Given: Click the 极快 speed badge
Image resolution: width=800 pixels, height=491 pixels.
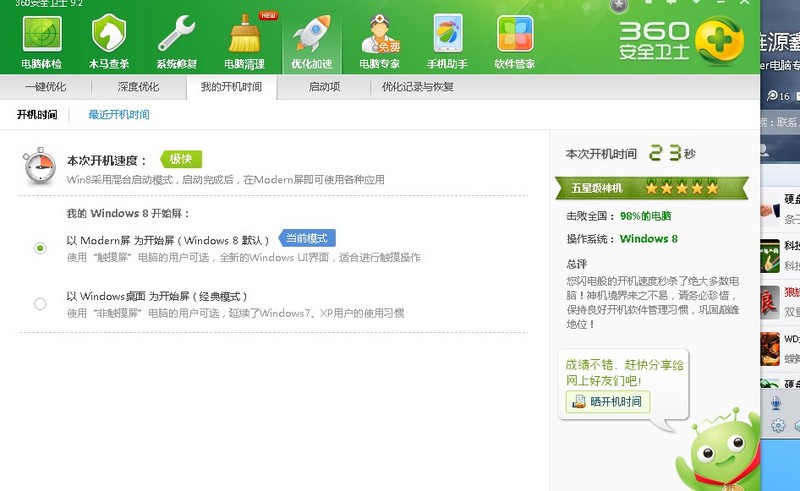Looking at the screenshot, I should coord(181,159).
